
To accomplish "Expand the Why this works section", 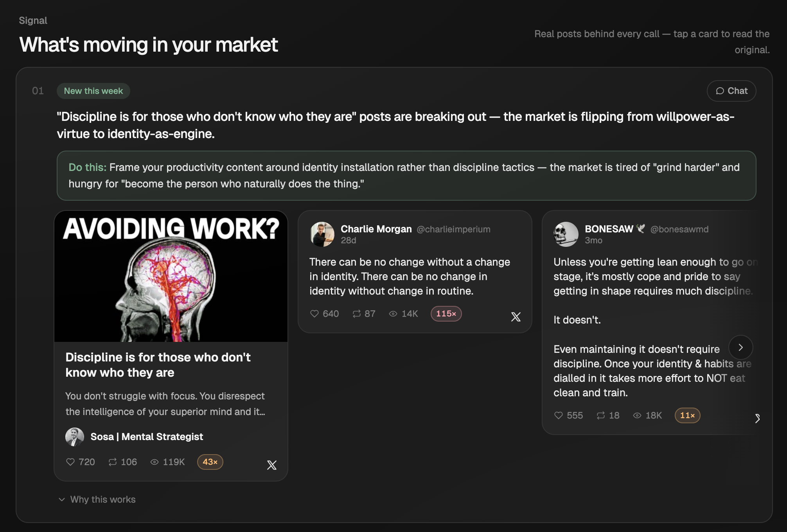I will [x=97, y=500].
